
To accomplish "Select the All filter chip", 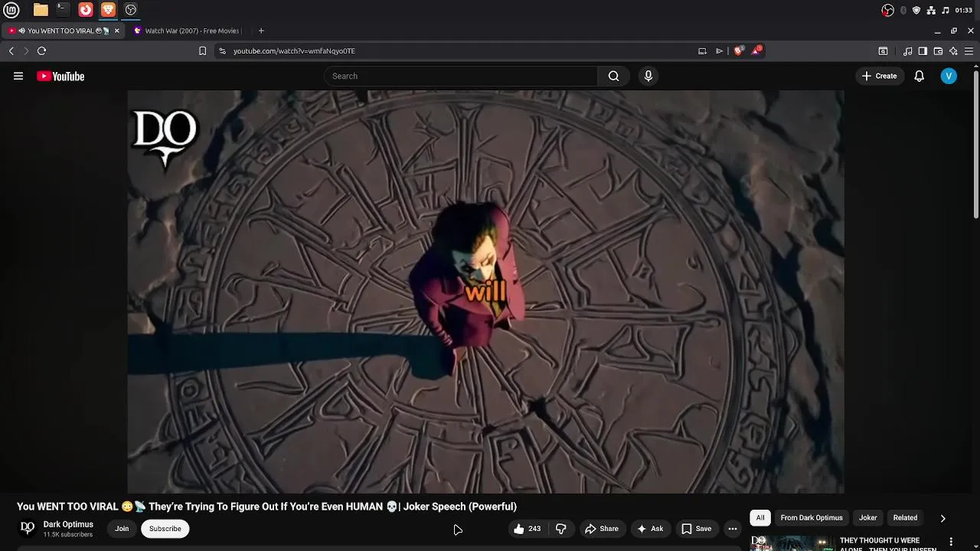I will coord(760,518).
